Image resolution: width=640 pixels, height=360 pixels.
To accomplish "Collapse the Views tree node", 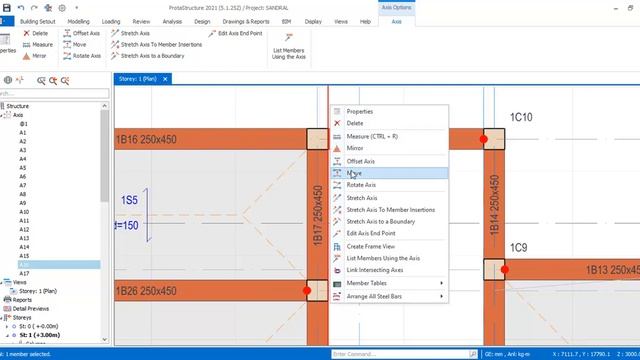I will pos(1,282).
